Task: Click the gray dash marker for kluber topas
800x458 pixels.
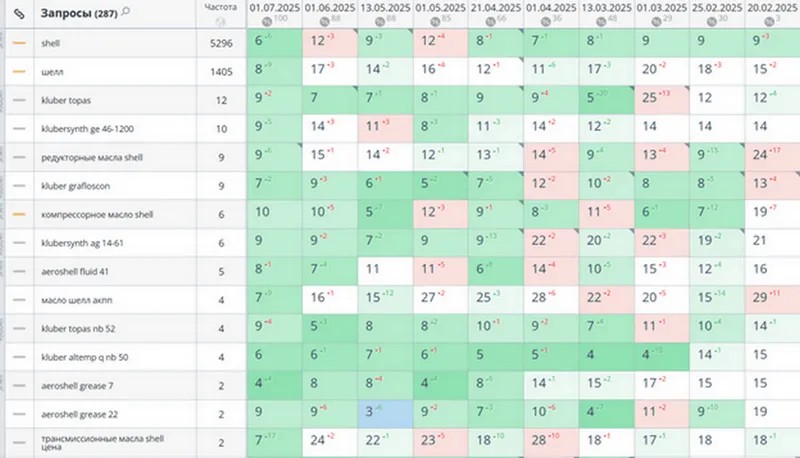Action: point(19,100)
